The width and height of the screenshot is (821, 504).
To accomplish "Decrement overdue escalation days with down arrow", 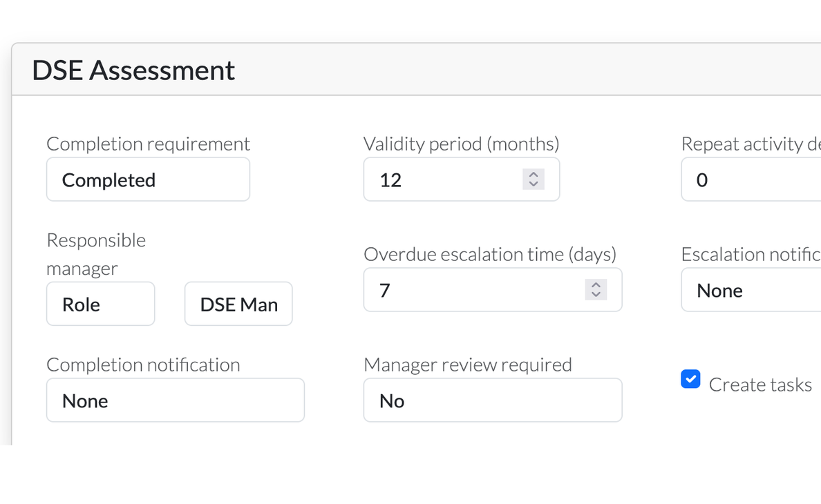I will (x=596, y=295).
